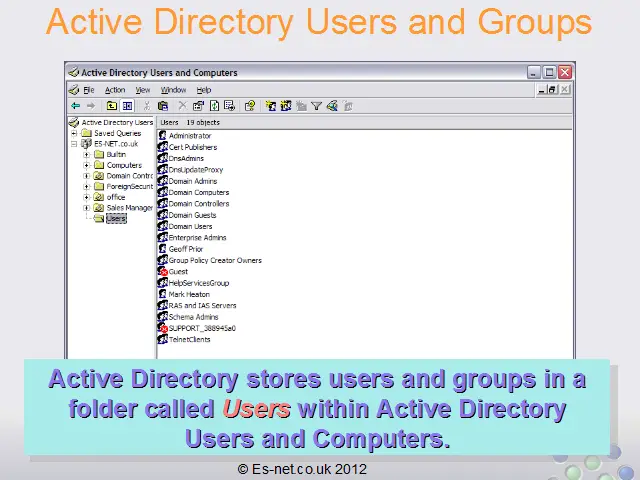Click the Find objects toolbar icon
The width and height of the screenshot is (640, 480).
coord(332,106)
